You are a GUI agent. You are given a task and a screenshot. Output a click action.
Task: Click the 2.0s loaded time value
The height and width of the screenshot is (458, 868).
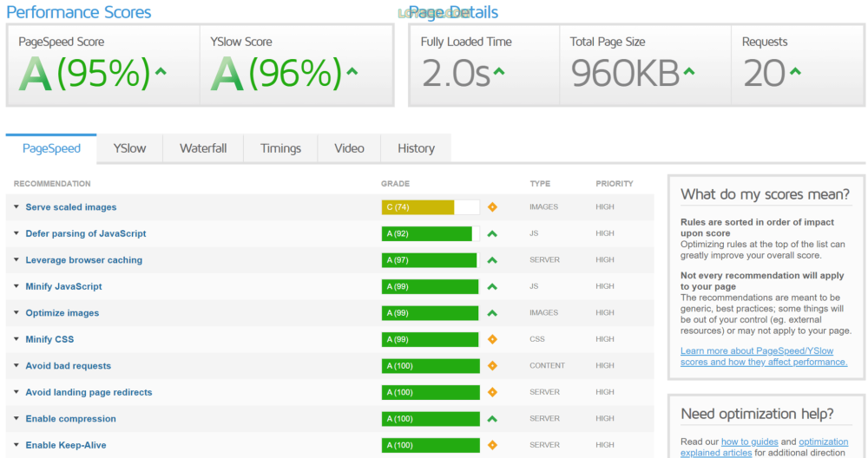(457, 74)
